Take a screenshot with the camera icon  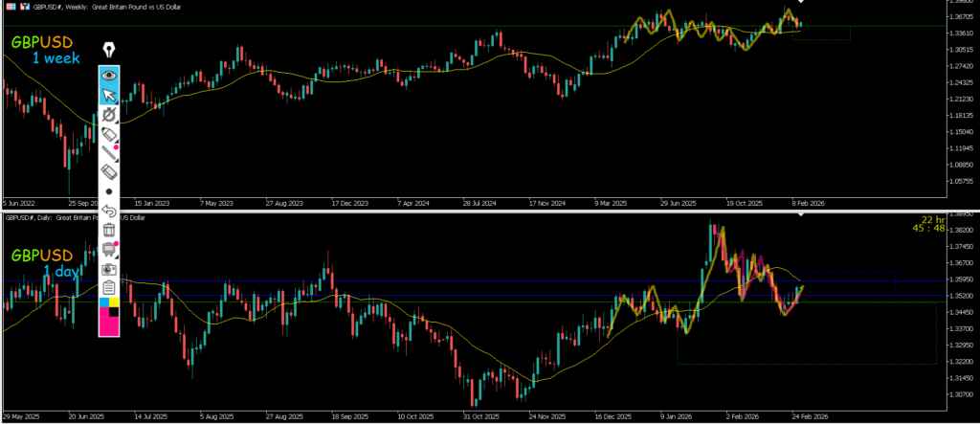point(109,268)
